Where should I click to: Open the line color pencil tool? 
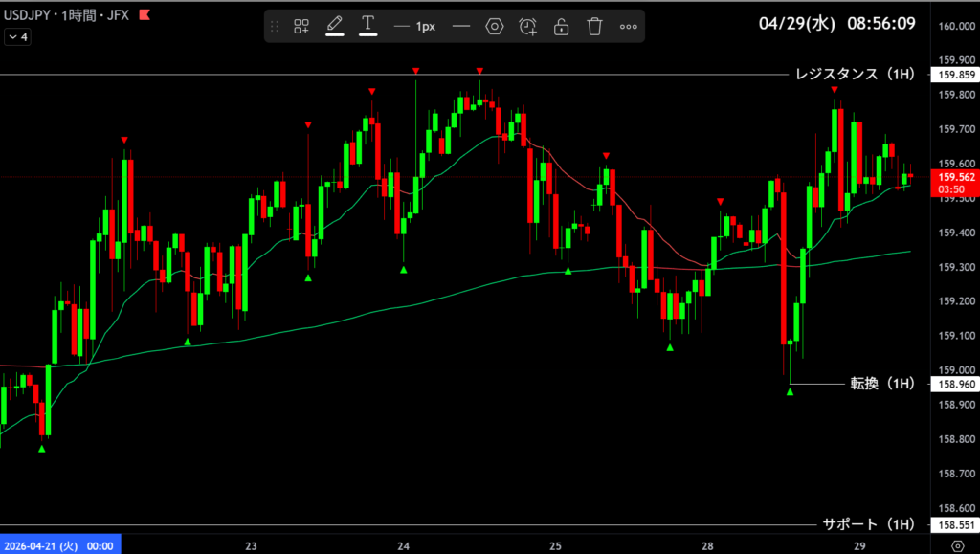click(x=334, y=26)
